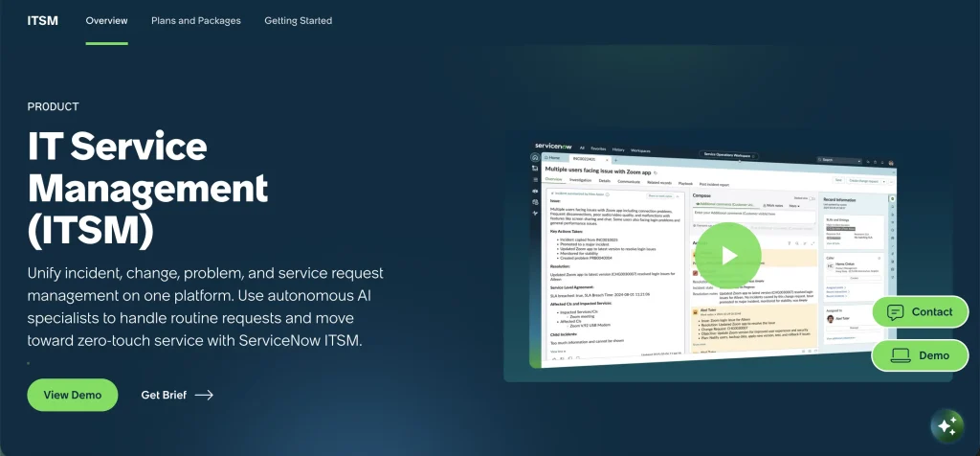The image size is (980, 456).
Task: Click the activity pulse icon in preview sidebar
Action: [535, 214]
